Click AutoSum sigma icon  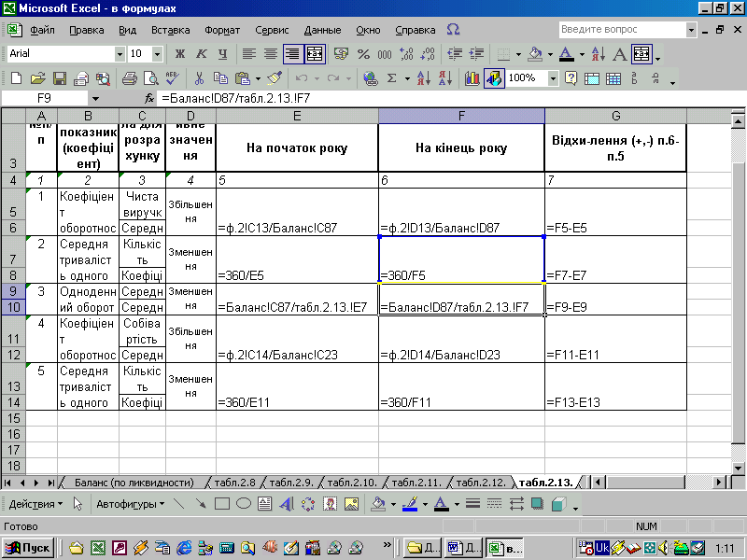pyautogui.click(x=391, y=78)
